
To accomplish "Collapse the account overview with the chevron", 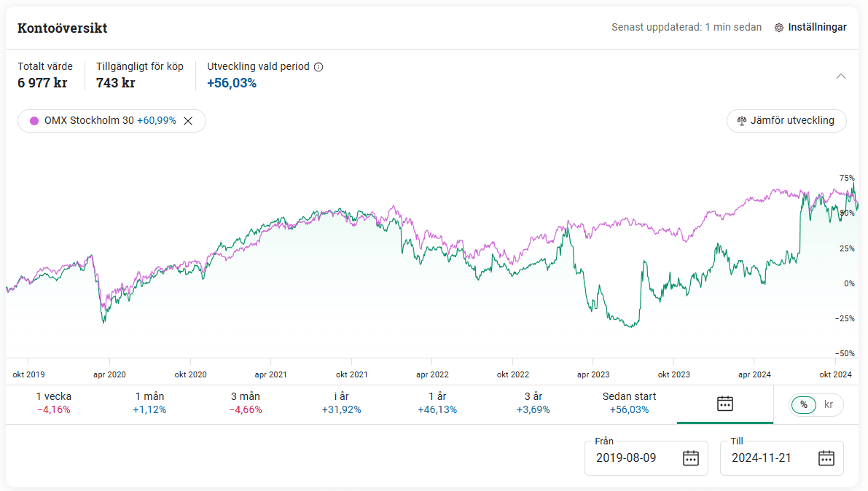I will click(841, 76).
